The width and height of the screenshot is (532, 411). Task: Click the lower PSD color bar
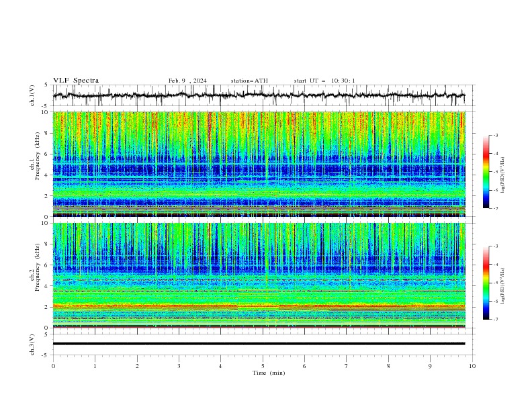[x=486, y=283]
